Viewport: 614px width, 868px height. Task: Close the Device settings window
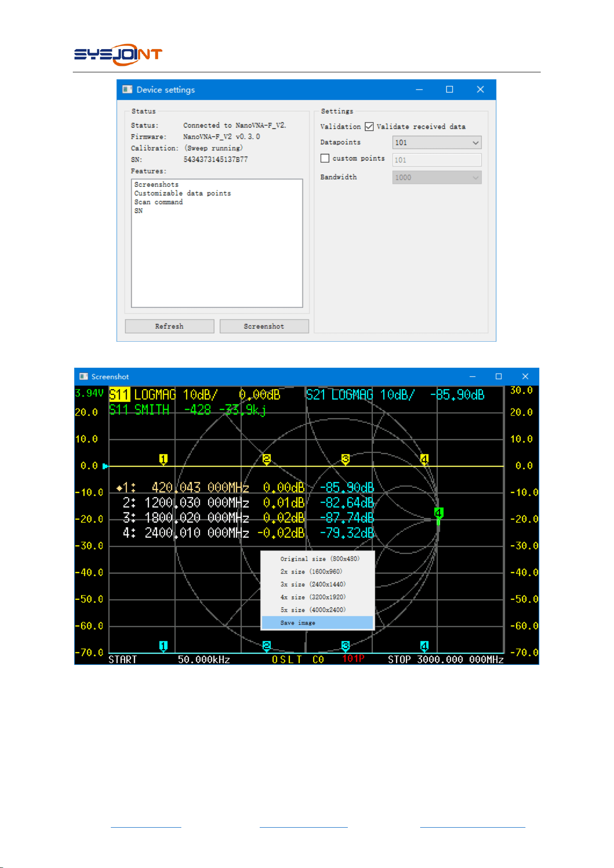pos(480,89)
